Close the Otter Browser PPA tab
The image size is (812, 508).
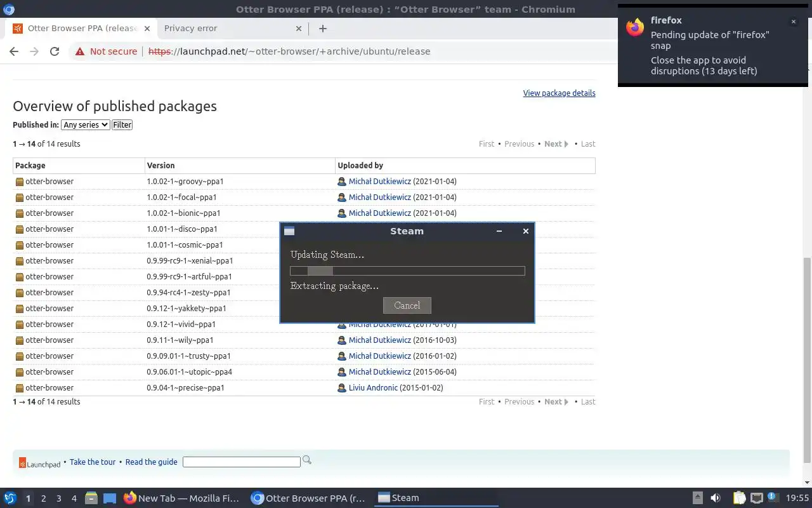point(147,29)
